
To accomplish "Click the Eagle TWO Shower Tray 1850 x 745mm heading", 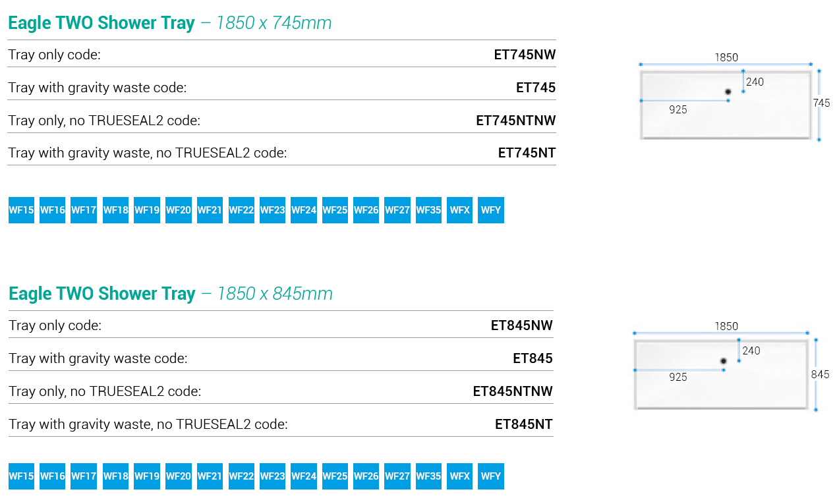I will pos(170,23).
